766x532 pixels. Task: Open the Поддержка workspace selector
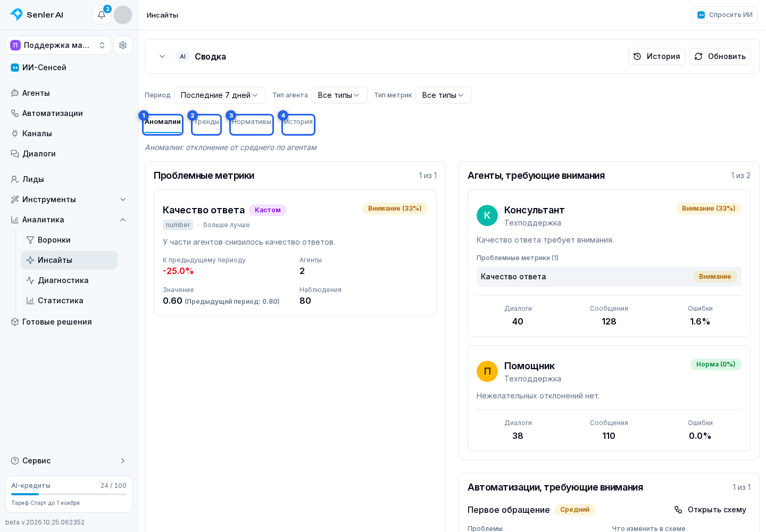coord(59,45)
